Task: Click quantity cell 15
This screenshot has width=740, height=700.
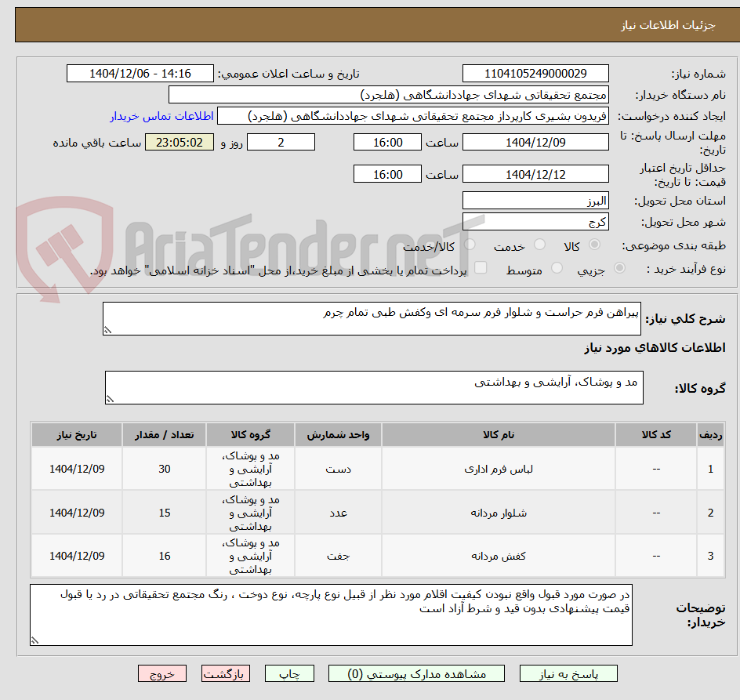Action: click(x=165, y=513)
